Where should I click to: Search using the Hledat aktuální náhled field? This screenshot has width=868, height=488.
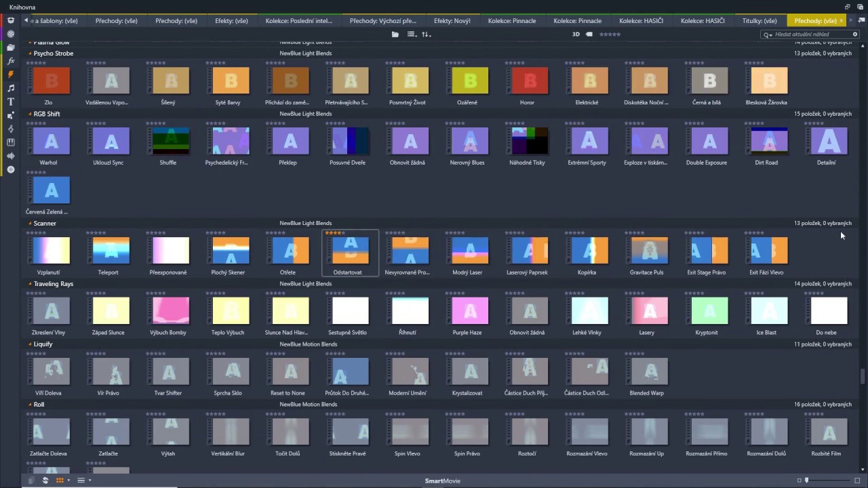[x=810, y=35]
